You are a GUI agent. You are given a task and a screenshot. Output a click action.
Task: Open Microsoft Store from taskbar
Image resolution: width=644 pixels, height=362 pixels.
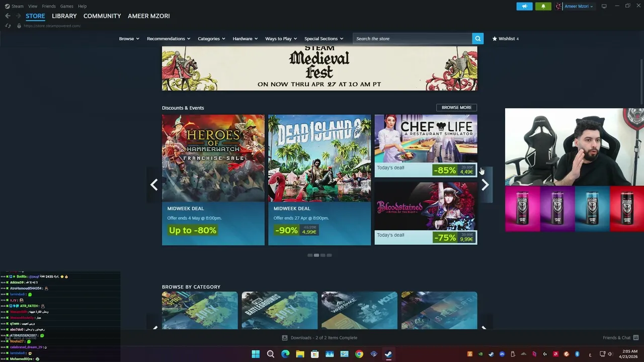(x=314, y=354)
